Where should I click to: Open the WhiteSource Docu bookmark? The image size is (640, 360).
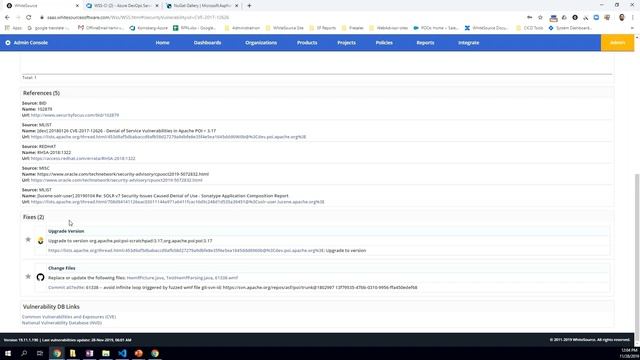pyautogui.click(x=486, y=28)
